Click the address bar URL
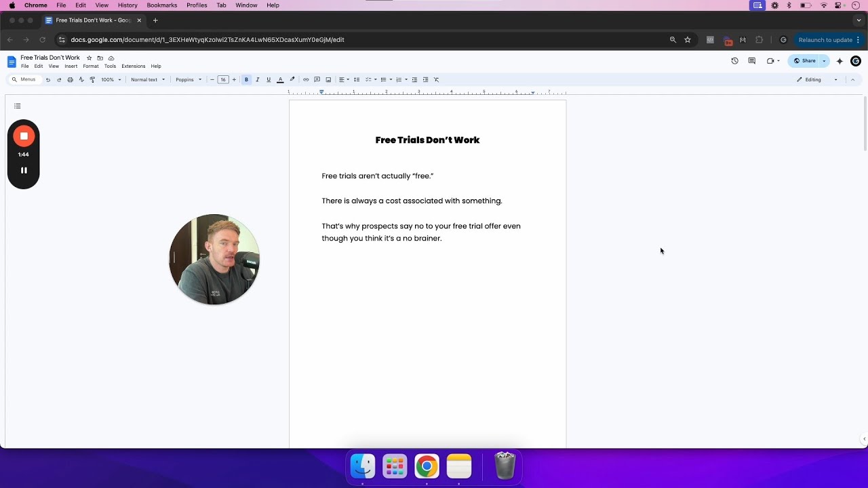 coord(208,40)
